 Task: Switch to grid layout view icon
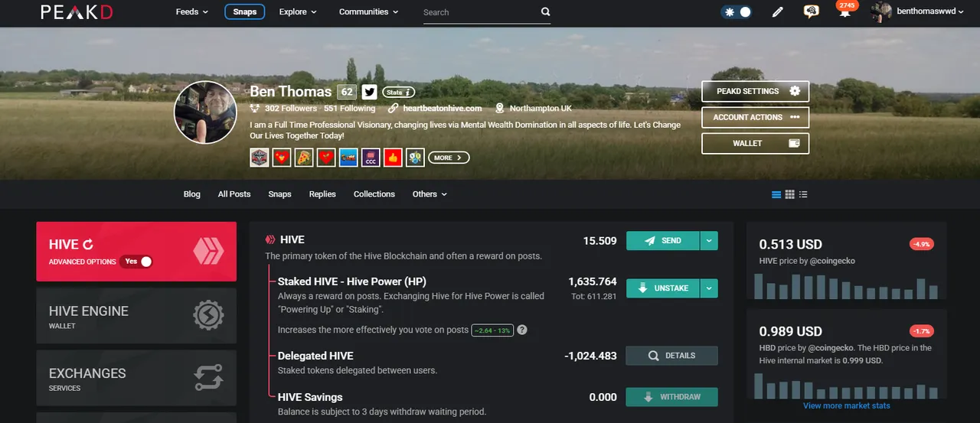tap(790, 194)
